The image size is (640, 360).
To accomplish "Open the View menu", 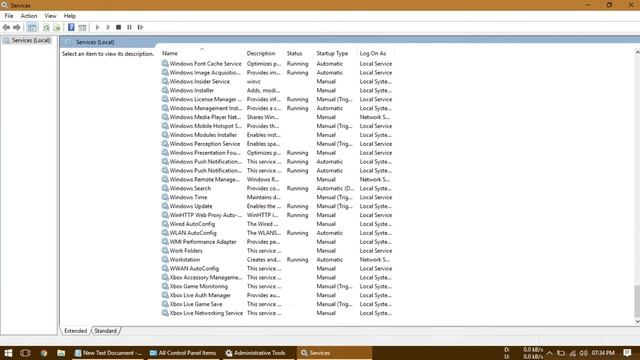I will [50, 16].
